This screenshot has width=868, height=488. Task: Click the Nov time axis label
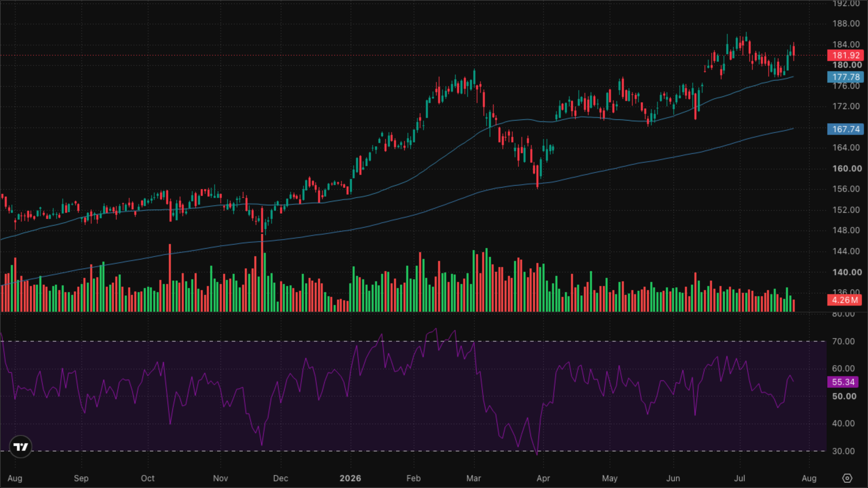[x=220, y=478]
